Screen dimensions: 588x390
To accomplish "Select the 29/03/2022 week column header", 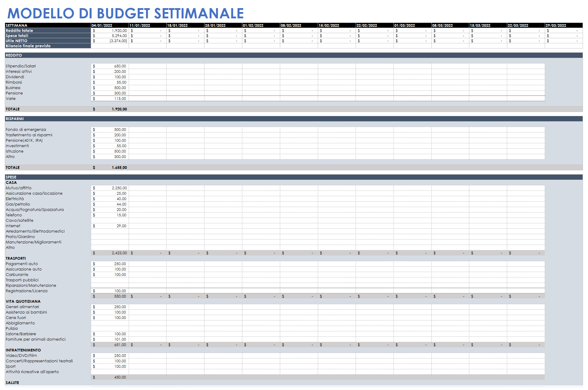I will [x=564, y=26].
